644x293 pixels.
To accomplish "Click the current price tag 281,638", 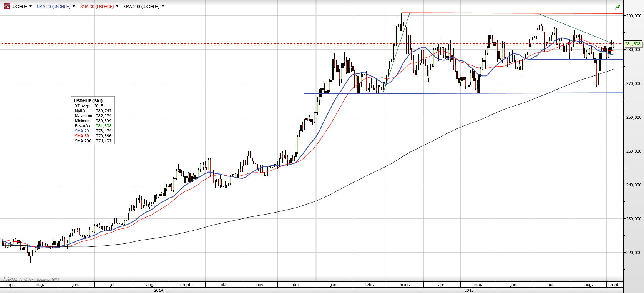I will point(633,44).
